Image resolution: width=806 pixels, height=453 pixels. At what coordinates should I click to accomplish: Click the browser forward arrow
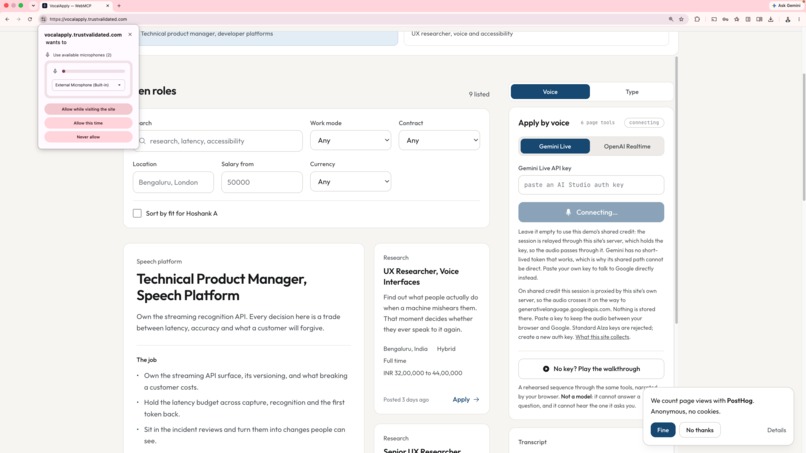click(x=19, y=19)
